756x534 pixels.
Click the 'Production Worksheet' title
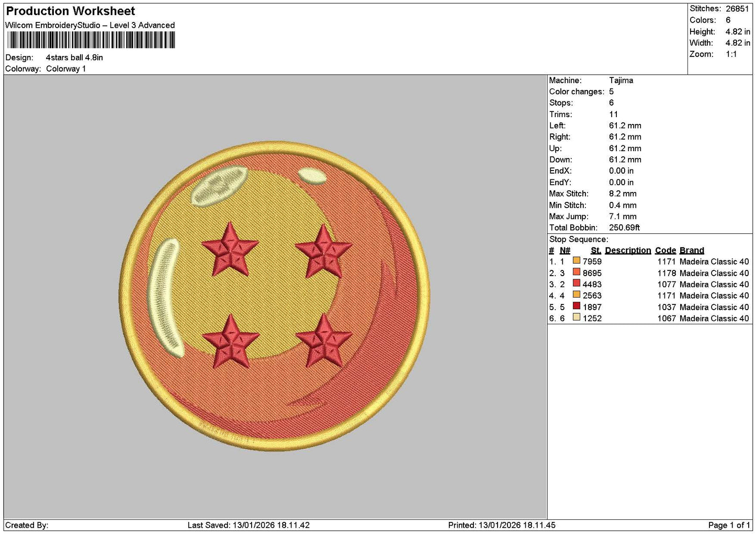point(70,11)
